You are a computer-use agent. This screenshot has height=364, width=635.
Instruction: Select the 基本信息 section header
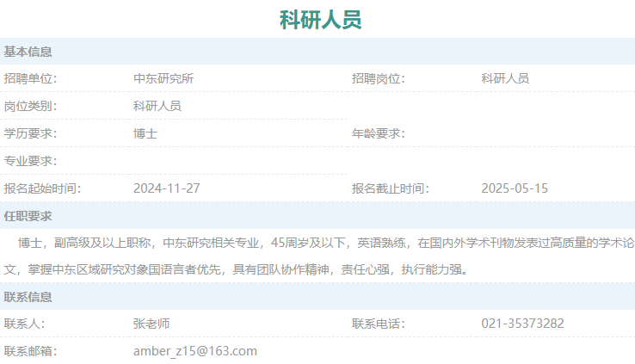(x=28, y=52)
